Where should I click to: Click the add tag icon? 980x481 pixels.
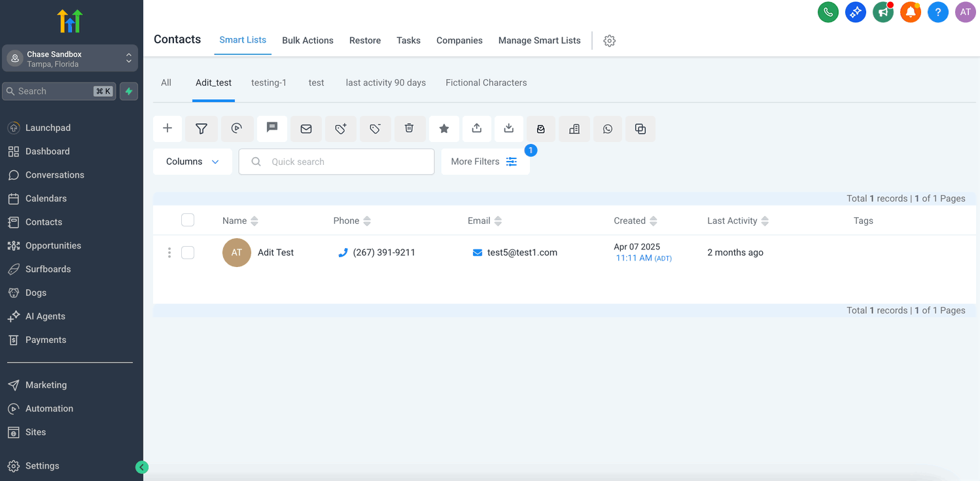pyautogui.click(x=341, y=129)
